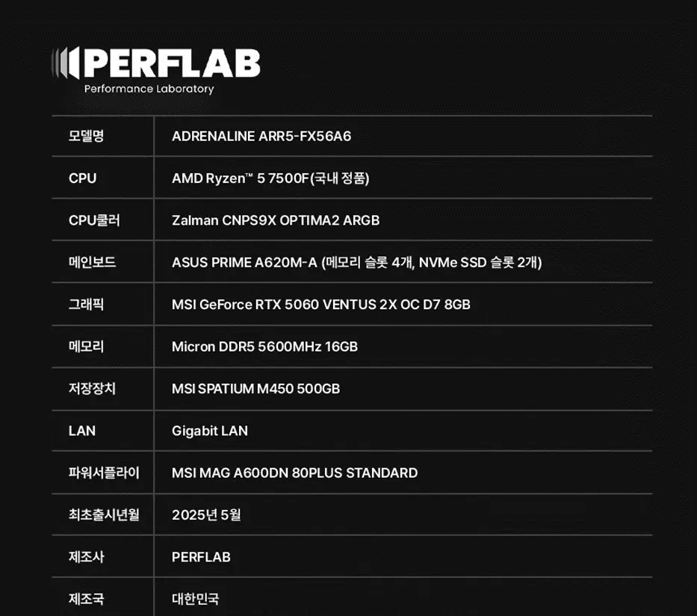Viewport: 697px width, 616px height.
Task: Click the CPU쿨러 row label
Action: [x=94, y=220]
